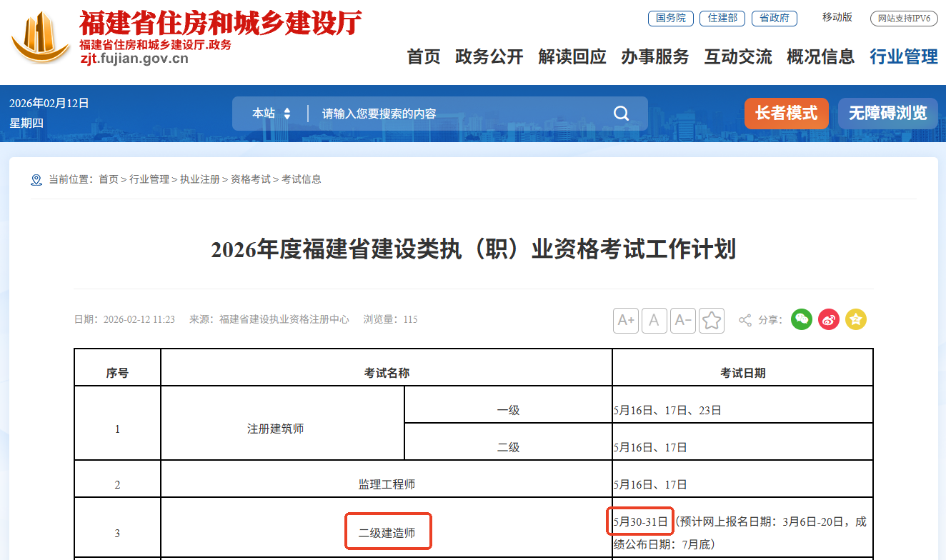The image size is (946, 560).
Task: Click the yellow QZone share icon
Action: [855, 319]
